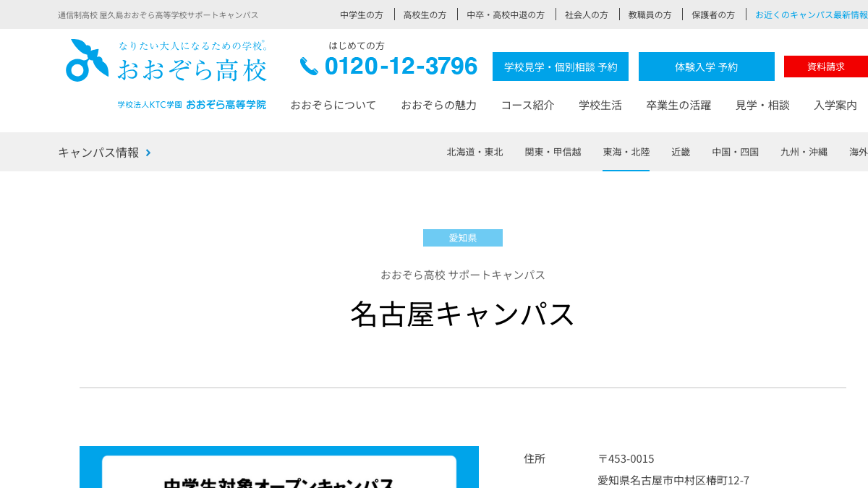
Task: Open the 社会人の方 link
Action: (587, 14)
